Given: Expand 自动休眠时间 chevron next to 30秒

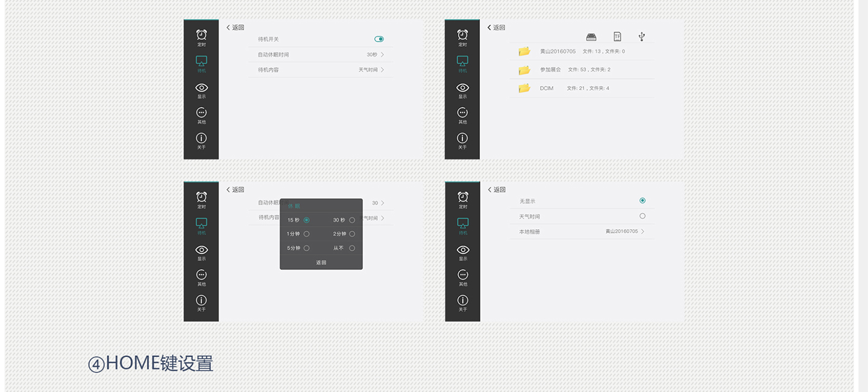Looking at the screenshot, I should tap(382, 55).
